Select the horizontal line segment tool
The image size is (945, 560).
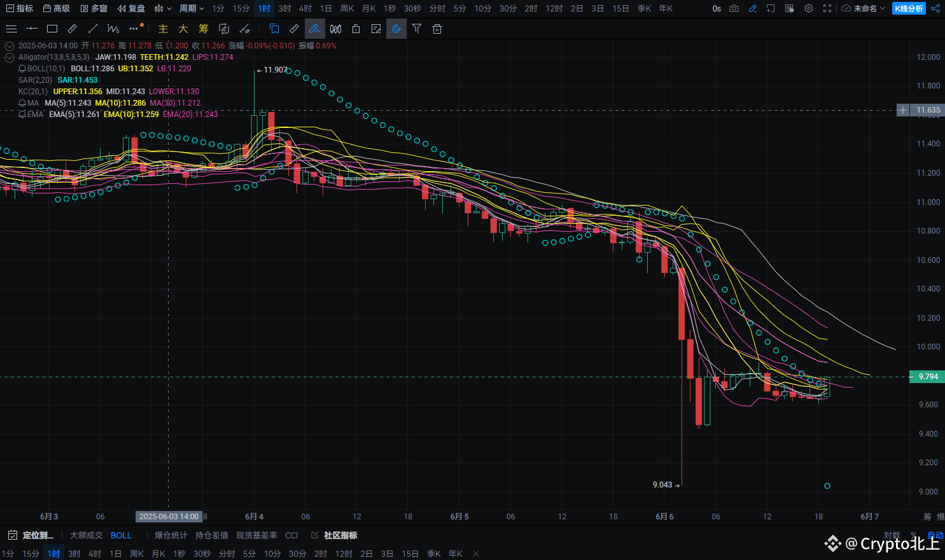pos(32,29)
